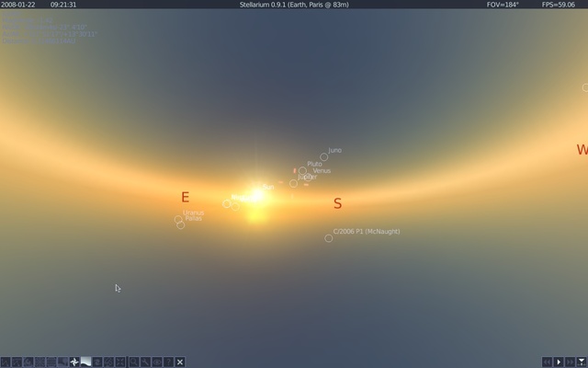Toggle constellation lines drawing

pos(6,362)
